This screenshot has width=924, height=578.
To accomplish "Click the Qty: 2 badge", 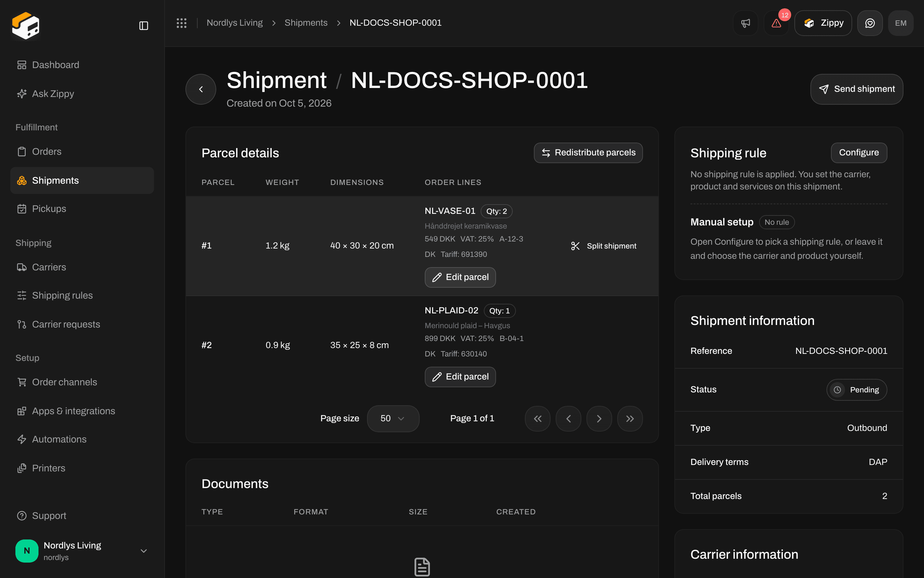I will pos(496,211).
